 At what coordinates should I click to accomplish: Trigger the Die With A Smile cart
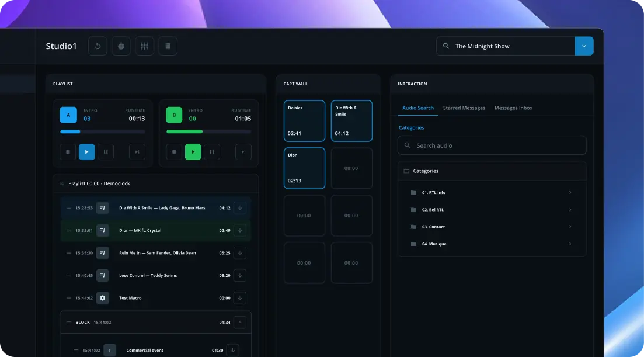[x=351, y=121]
